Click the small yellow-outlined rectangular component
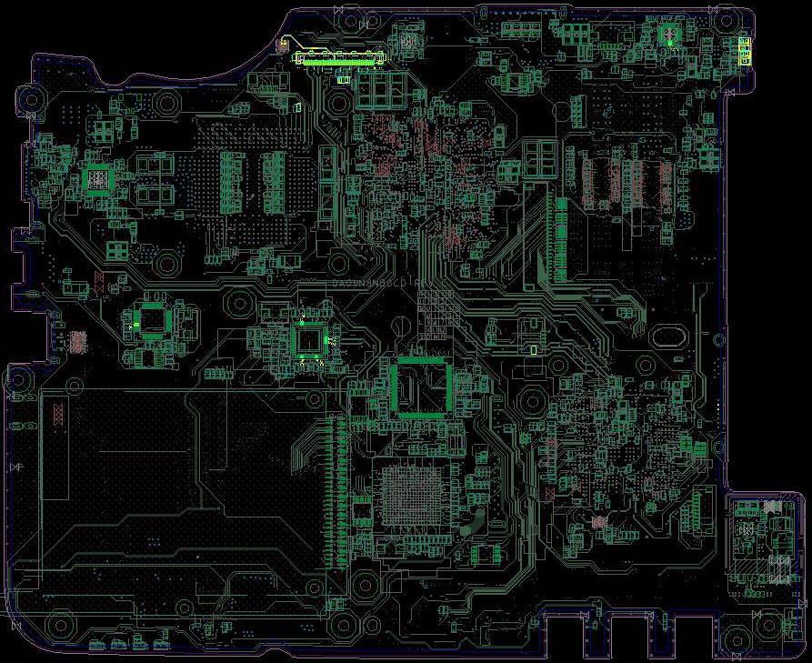 point(533,348)
